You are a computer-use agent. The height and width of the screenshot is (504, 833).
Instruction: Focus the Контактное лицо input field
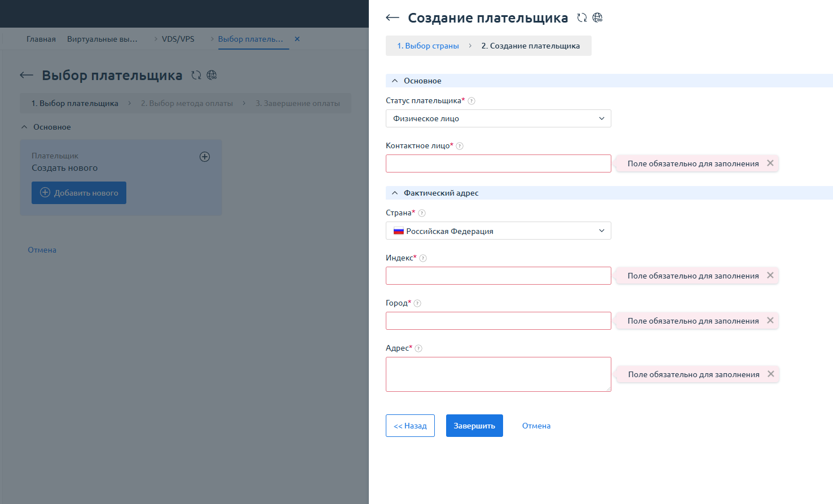point(498,163)
